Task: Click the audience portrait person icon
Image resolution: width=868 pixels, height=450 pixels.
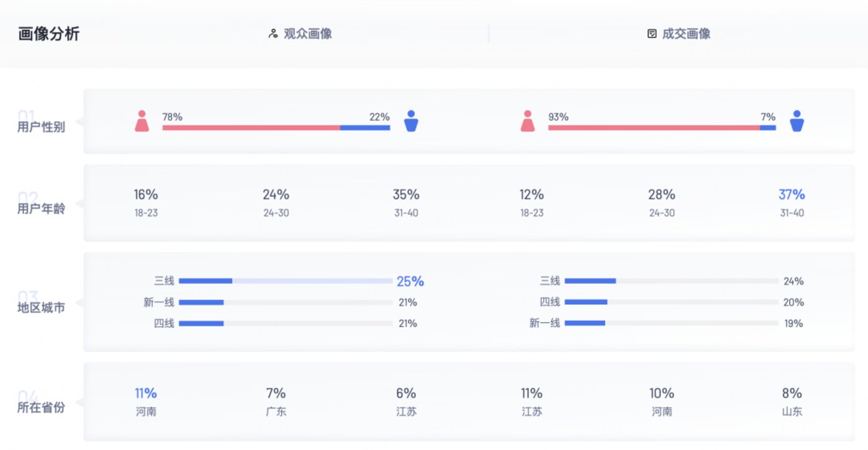Action: (x=273, y=34)
